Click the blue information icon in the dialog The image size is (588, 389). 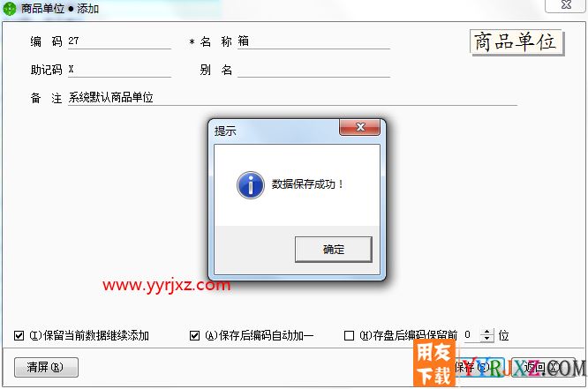[x=251, y=184]
